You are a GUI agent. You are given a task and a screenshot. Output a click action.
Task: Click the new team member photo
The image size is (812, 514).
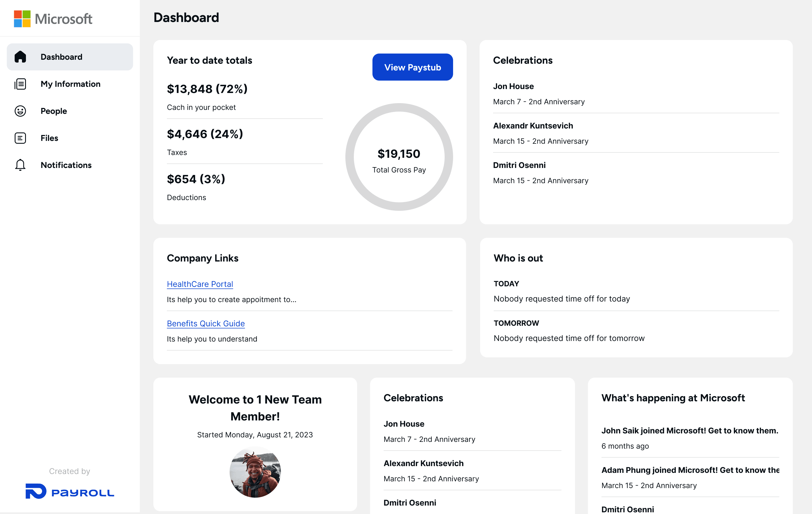pos(255,472)
